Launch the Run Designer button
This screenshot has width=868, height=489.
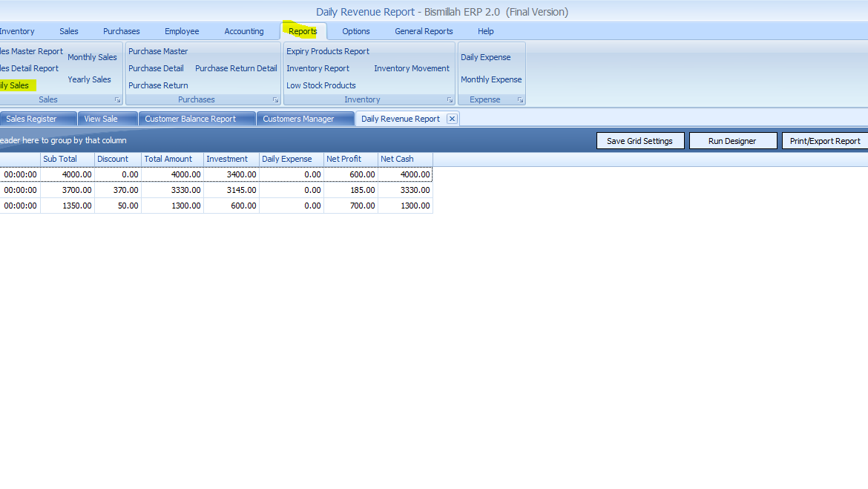[x=732, y=141]
